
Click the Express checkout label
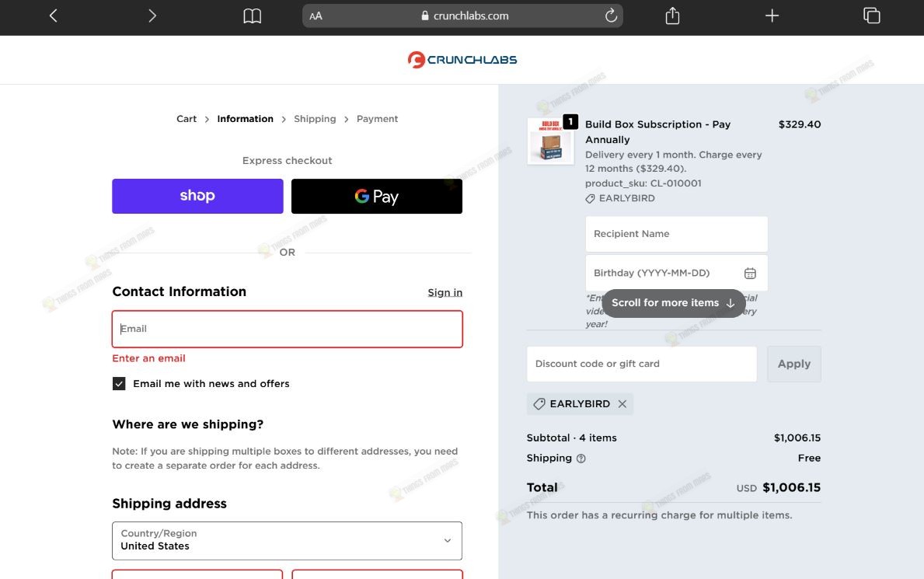coord(287,160)
